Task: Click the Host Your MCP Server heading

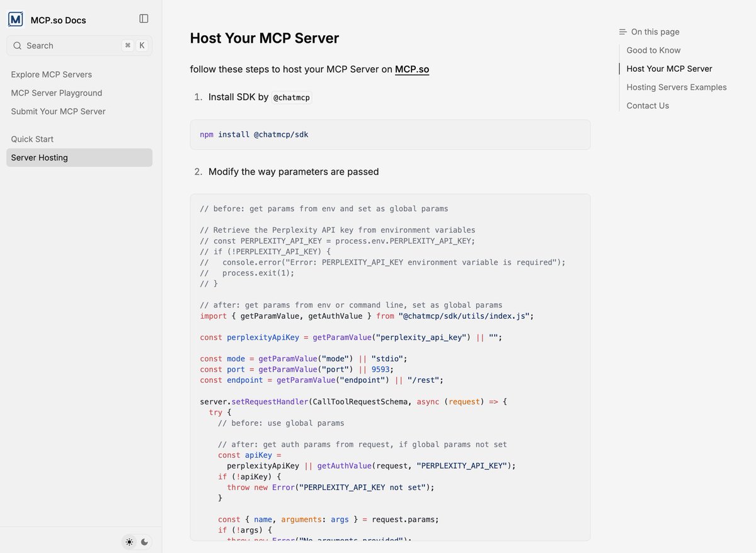Action: click(265, 38)
